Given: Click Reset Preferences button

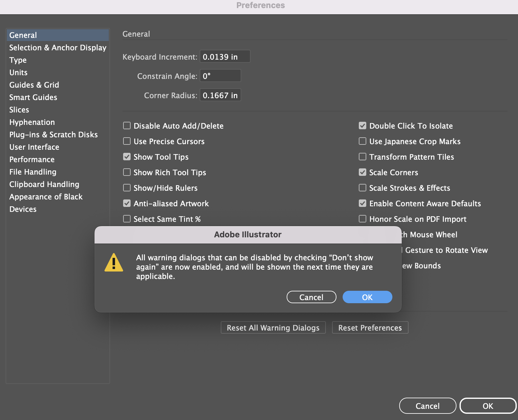Looking at the screenshot, I should coord(370,327).
